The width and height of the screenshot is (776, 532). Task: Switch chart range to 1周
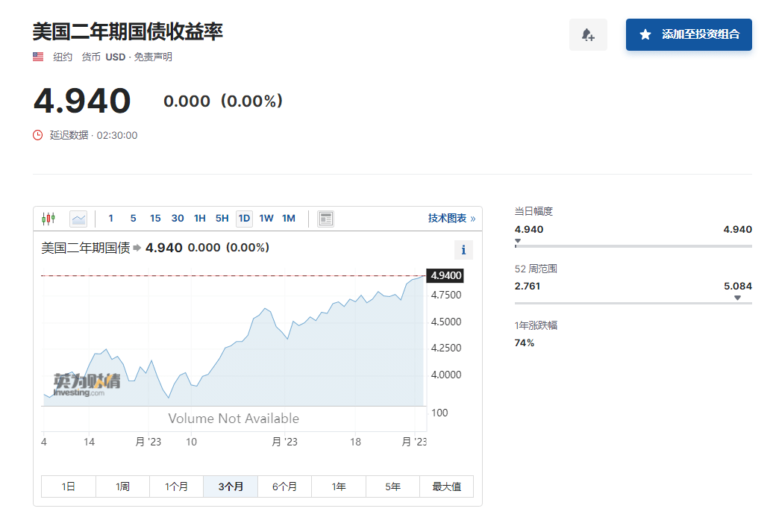coord(122,486)
